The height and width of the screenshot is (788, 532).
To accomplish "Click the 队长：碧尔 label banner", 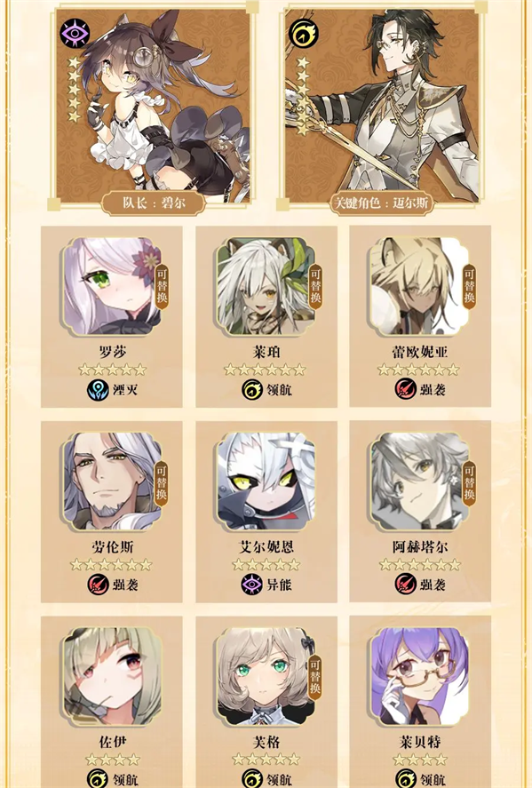I will pyautogui.click(x=154, y=203).
